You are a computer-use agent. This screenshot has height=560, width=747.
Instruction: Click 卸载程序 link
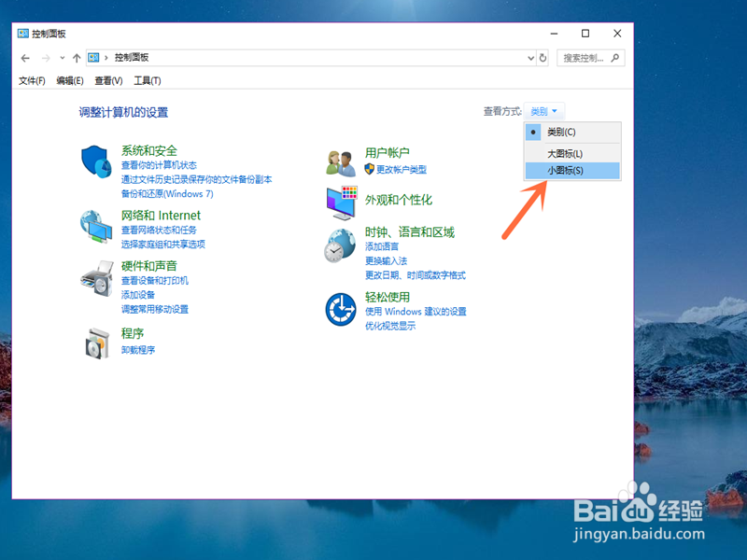tap(137, 350)
